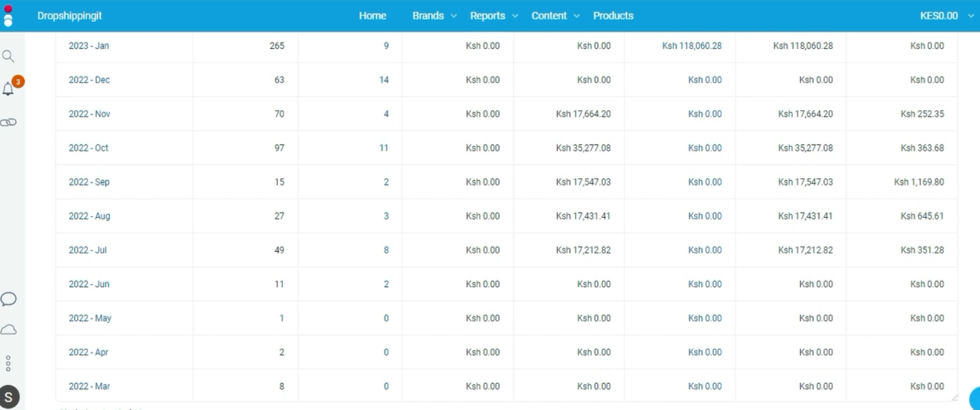Click the 14 link in 2022 - Dec row
980x410 pixels.
[384, 80]
